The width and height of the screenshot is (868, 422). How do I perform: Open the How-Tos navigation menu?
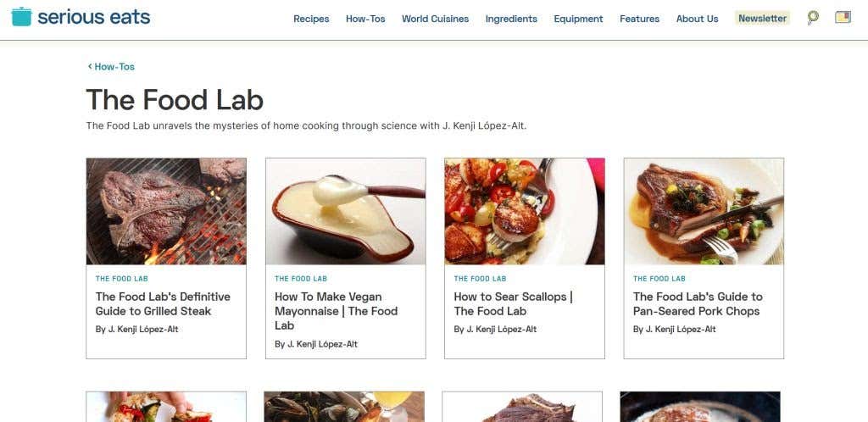(x=365, y=19)
